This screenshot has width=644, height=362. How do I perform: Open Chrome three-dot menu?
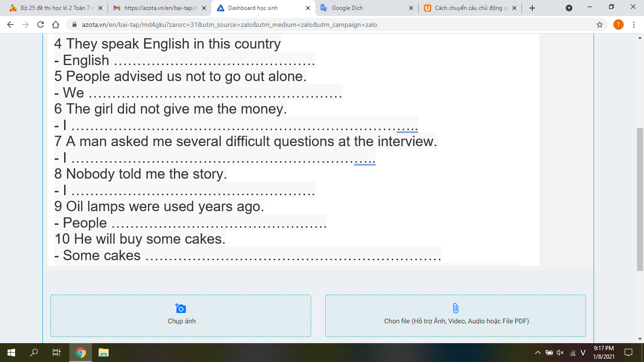[x=635, y=25]
